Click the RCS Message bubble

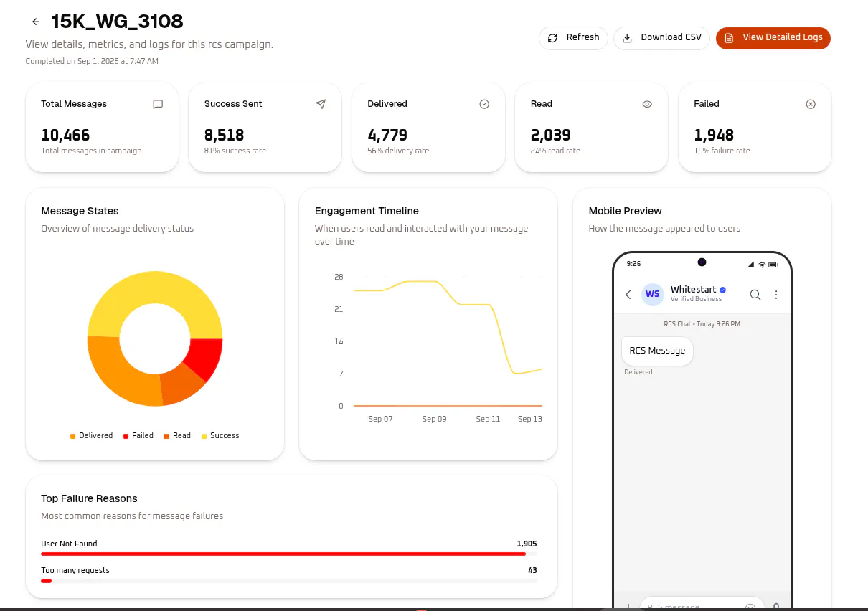[x=657, y=351]
